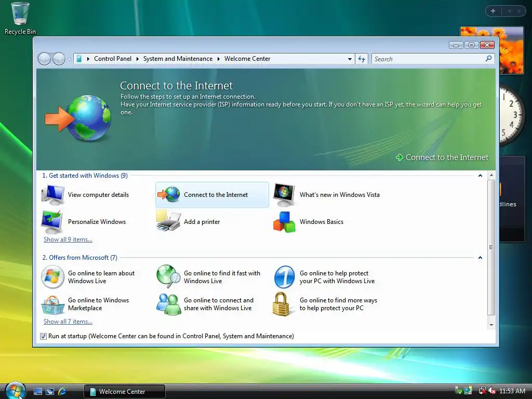Click Switch between windows quick launch icon
This screenshot has height=399, width=532.
coord(50,391)
